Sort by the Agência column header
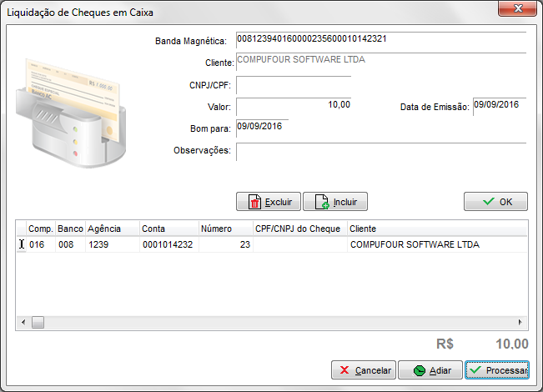 click(111, 229)
